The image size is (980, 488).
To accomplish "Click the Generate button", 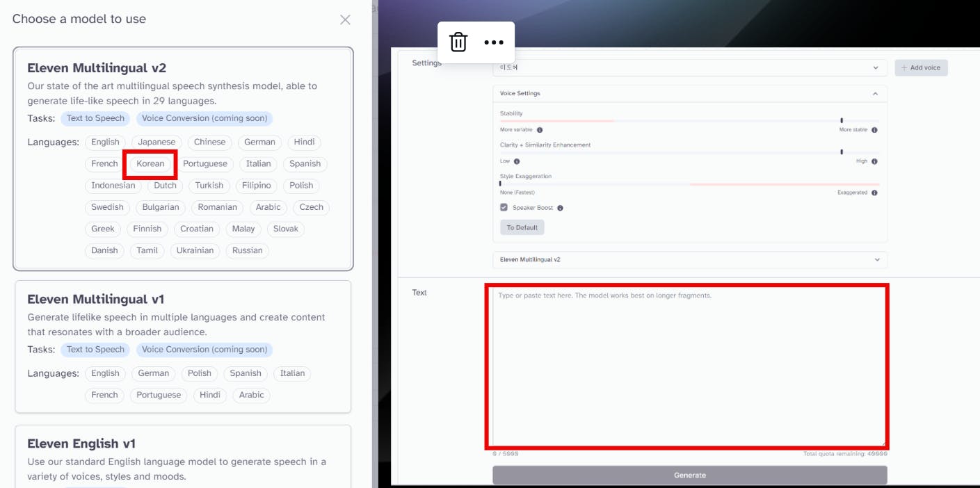I will click(x=689, y=475).
